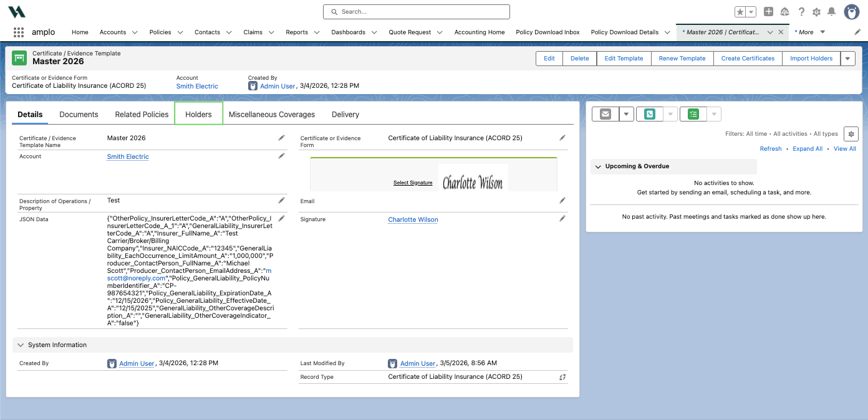Open Admin User link under Last Modified By
This screenshot has height=420, width=868.
click(x=418, y=363)
